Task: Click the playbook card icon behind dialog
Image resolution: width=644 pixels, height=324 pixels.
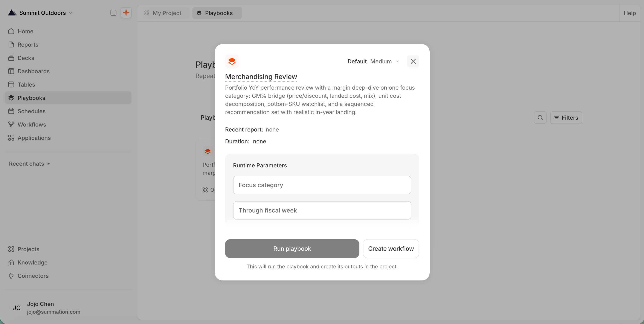Action: point(208,151)
